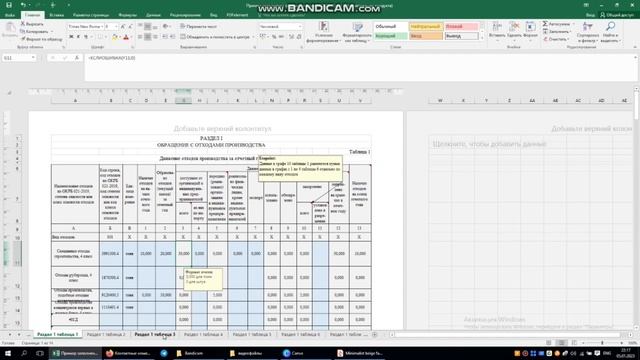Switch to sheet Раздел 1 таблица 3
Image resolution: width=640 pixels, height=360 pixels.
pos(155,335)
